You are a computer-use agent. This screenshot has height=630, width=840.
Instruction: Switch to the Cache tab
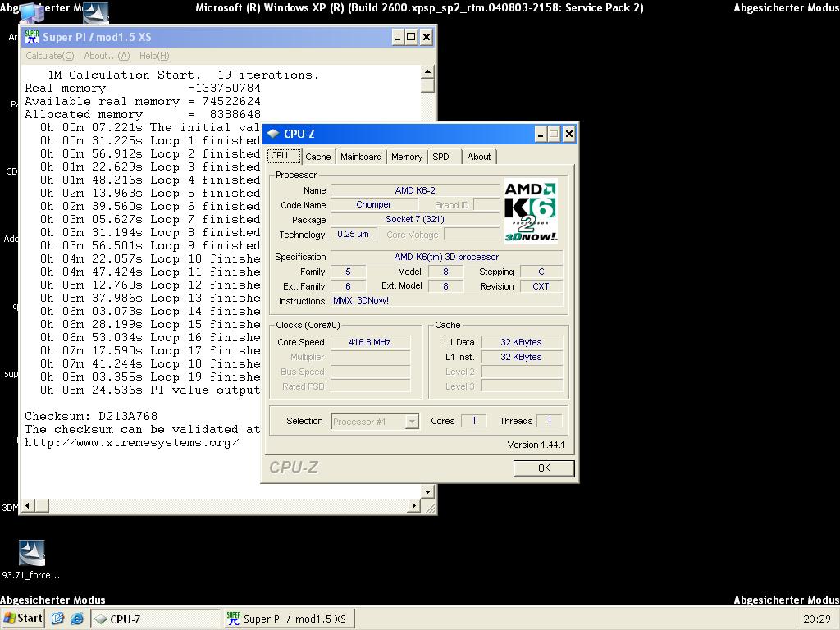click(318, 157)
